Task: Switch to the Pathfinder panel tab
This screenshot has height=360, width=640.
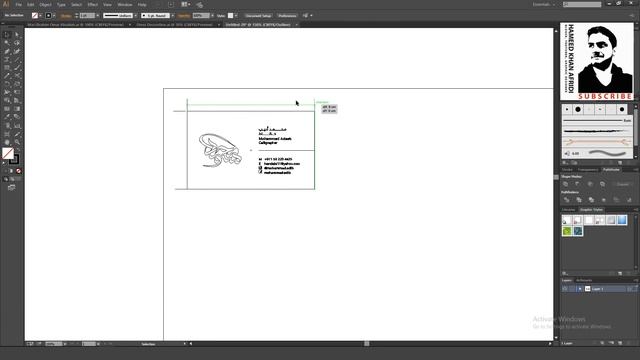Action: pos(611,169)
